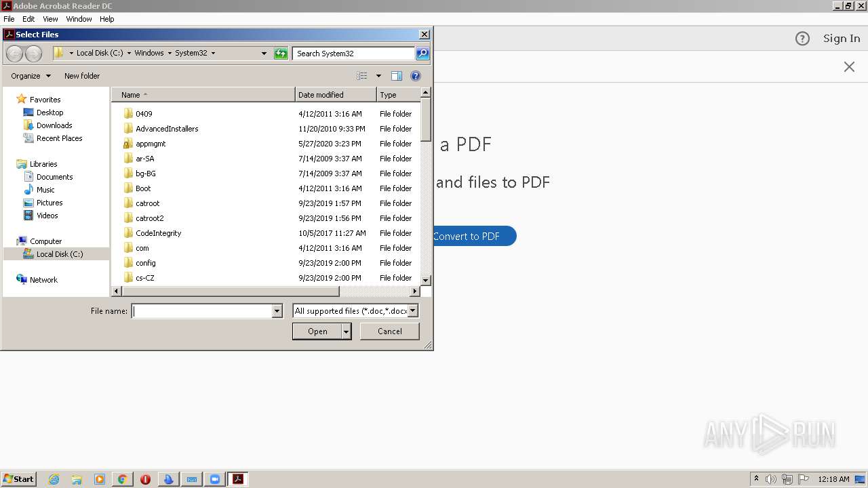Open Music library
Viewport: 868px width, 488px height.
pos(45,190)
